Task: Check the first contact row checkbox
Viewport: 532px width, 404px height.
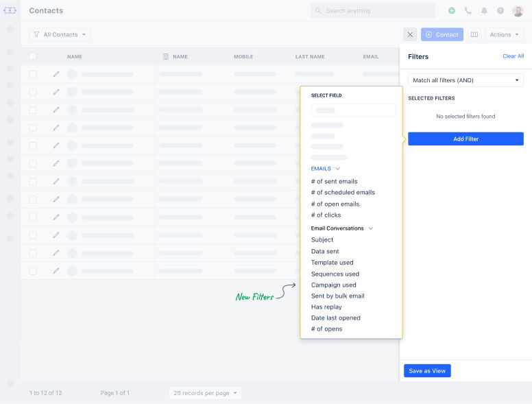Action: coord(33,74)
